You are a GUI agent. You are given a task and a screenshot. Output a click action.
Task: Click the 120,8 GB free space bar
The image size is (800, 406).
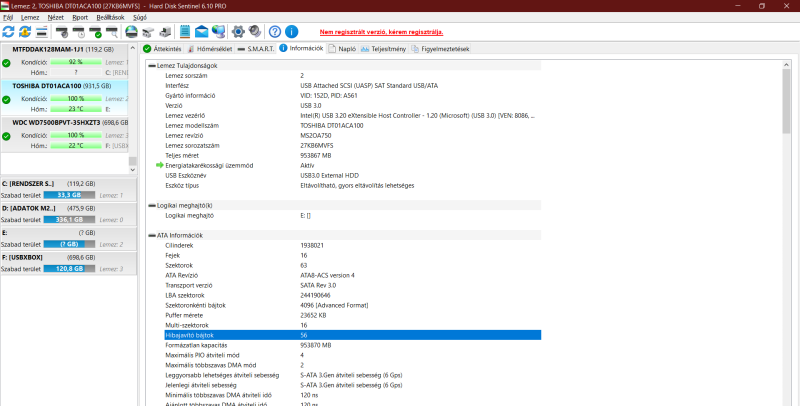click(69, 269)
